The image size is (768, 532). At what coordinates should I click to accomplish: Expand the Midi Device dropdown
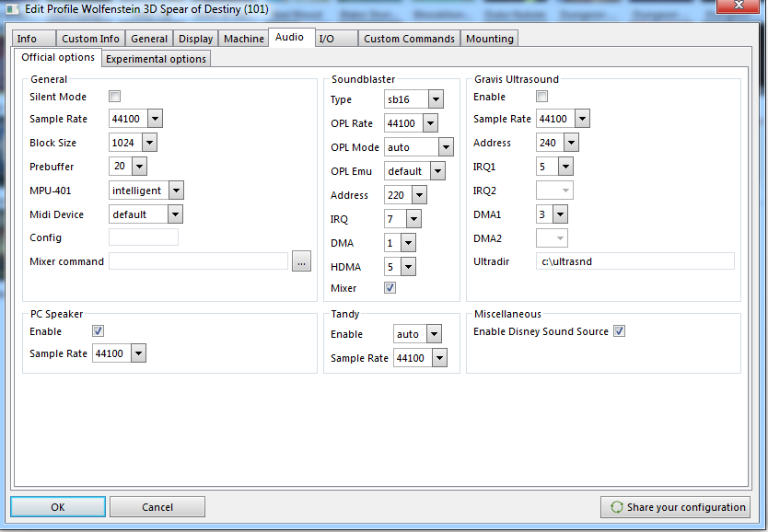click(x=175, y=214)
